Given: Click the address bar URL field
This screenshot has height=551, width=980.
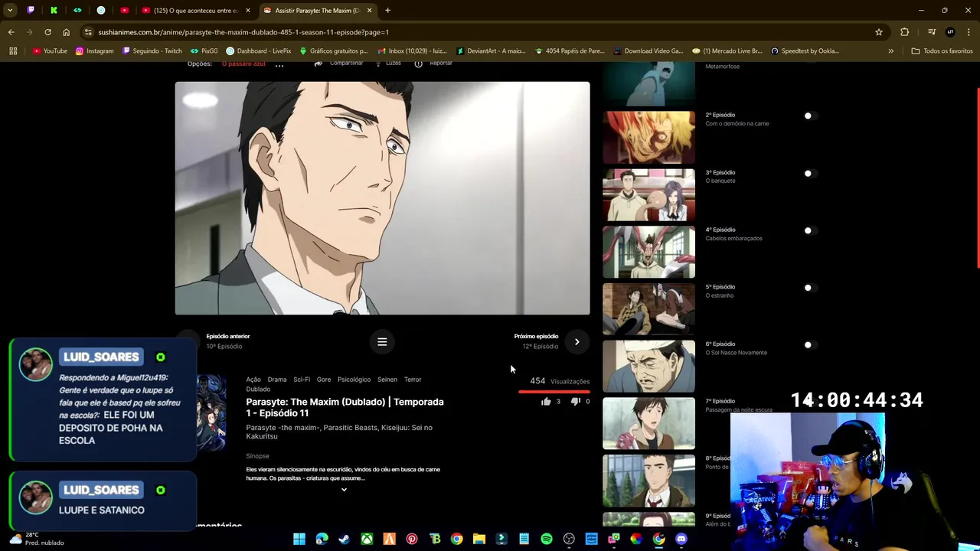Looking at the screenshot, I should [482, 32].
